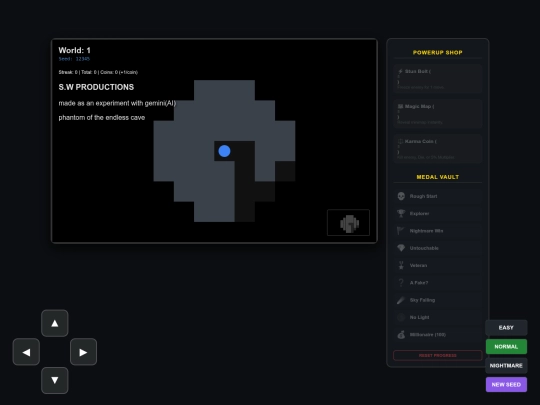Click the blue player dot in the cave
The width and height of the screenshot is (540, 405).
pyautogui.click(x=224, y=151)
